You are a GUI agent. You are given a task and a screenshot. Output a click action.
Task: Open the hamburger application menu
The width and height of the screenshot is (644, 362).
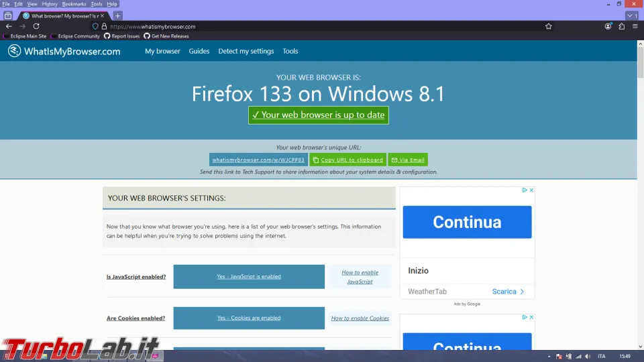pos(635,26)
